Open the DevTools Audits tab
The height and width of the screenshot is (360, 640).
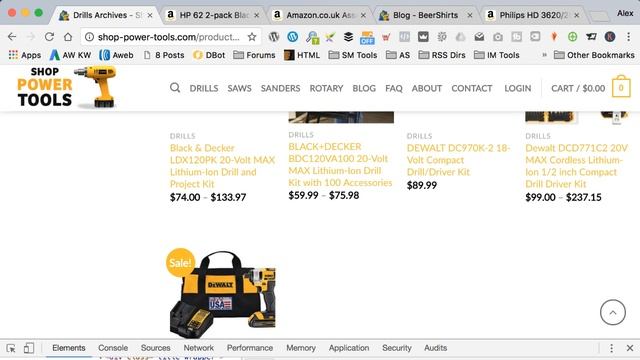click(x=436, y=348)
